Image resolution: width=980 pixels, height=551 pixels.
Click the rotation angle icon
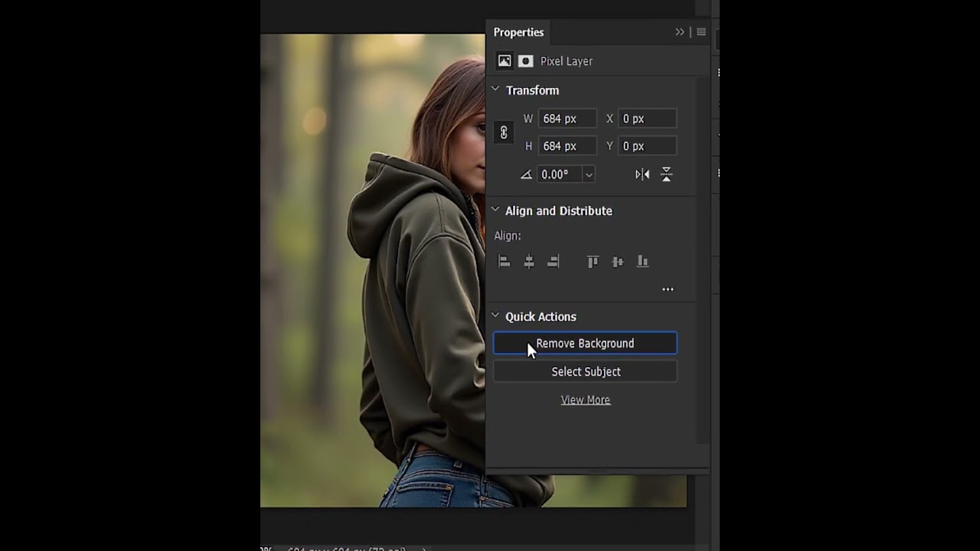pos(526,174)
